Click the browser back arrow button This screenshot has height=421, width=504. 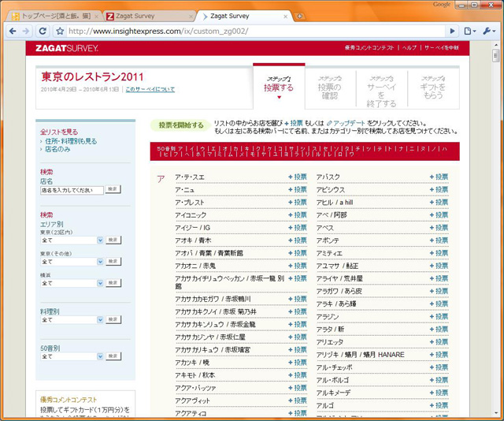12,31
